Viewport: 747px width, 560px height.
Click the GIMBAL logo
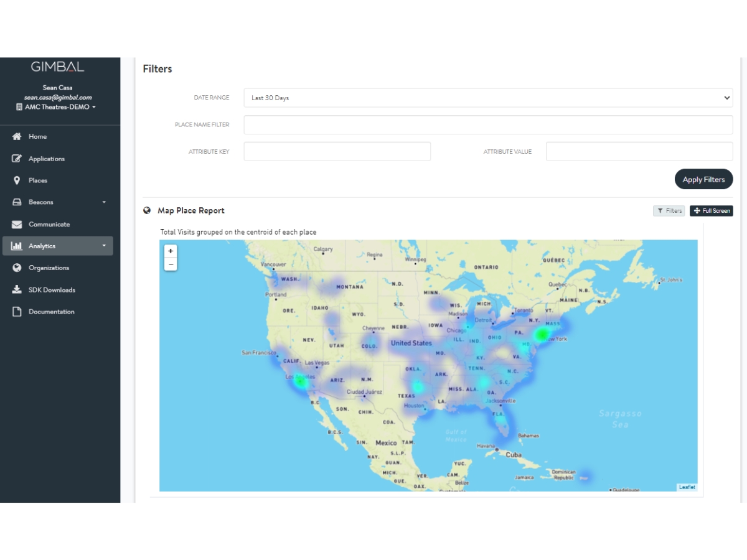click(57, 67)
